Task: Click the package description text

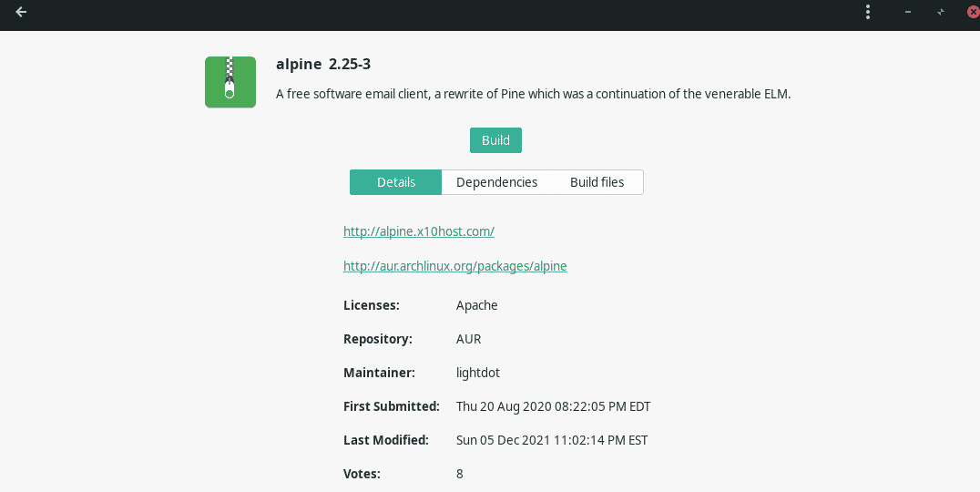Action: (533, 94)
